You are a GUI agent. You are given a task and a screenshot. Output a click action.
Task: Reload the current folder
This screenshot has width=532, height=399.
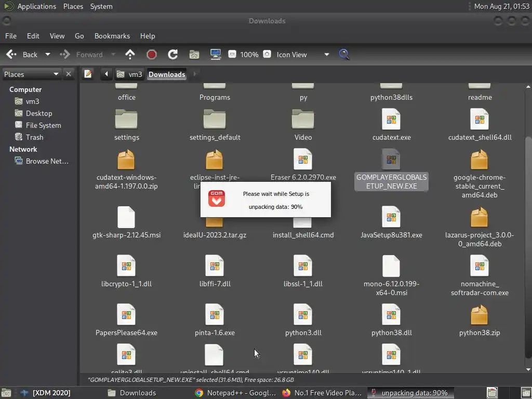tap(172, 55)
